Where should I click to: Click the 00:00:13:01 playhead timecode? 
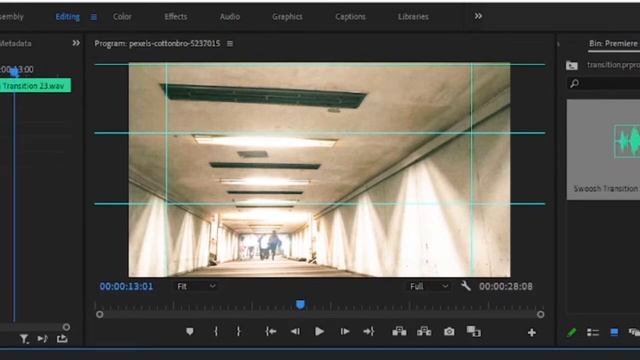point(127,287)
